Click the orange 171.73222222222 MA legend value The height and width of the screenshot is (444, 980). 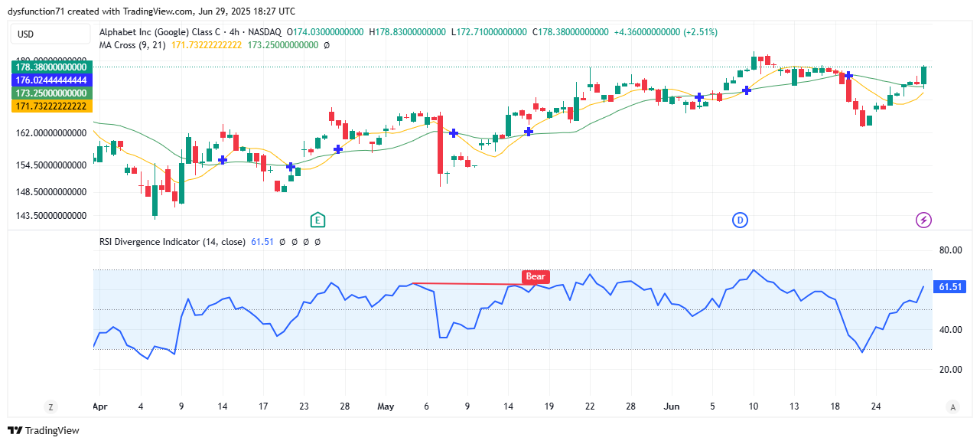[207, 45]
